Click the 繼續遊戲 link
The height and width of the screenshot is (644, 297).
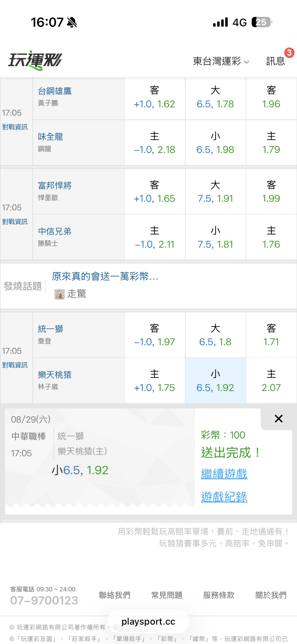[224, 474]
